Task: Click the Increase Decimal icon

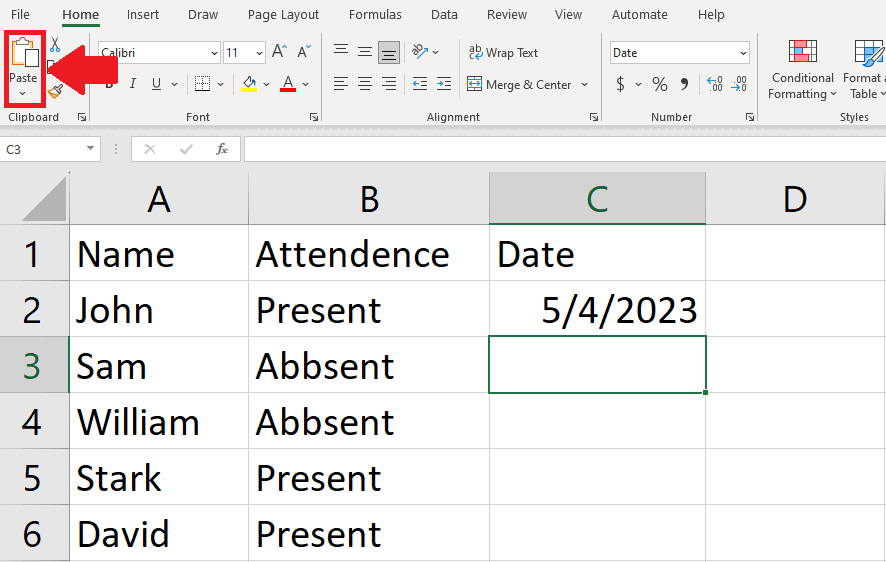Action: [x=714, y=84]
